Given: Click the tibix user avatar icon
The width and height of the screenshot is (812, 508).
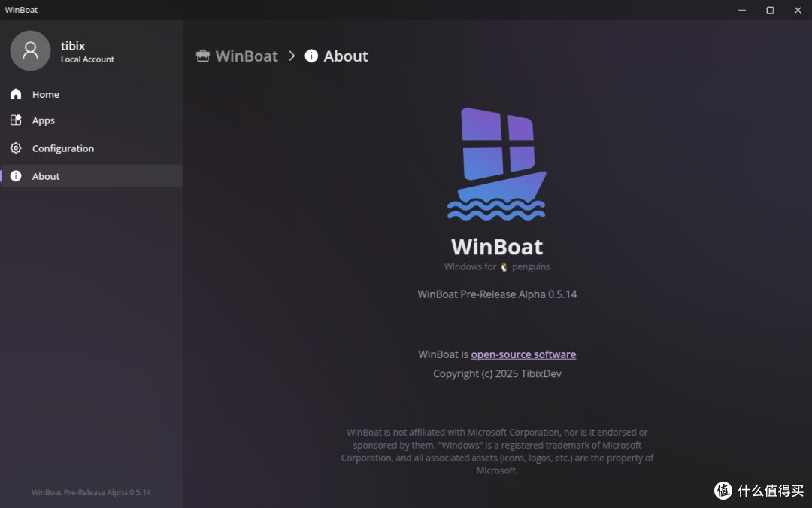Looking at the screenshot, I should 31,51.
